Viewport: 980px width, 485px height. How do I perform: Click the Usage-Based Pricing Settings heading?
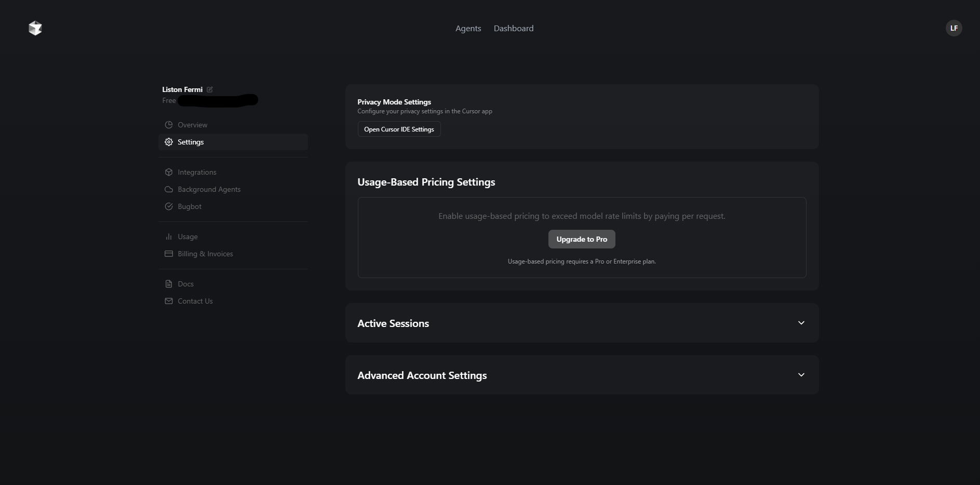point(426,182)
